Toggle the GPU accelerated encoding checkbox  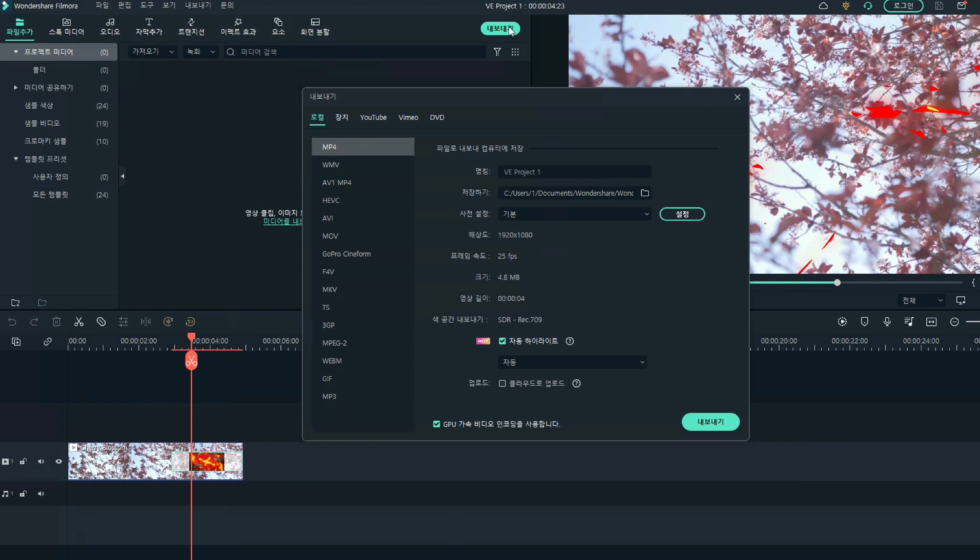tap(436, 424)
